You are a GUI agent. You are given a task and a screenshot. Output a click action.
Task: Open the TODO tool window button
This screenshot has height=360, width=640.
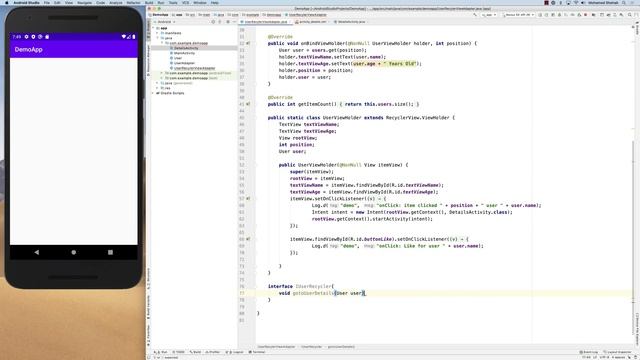(x=178, y=352)
